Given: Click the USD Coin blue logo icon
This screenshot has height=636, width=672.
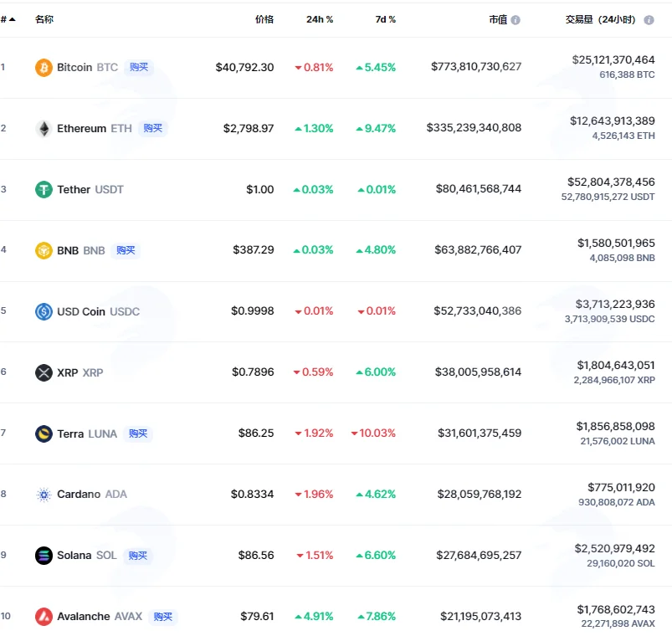Looking at the screenshot, I should [44, 311].
